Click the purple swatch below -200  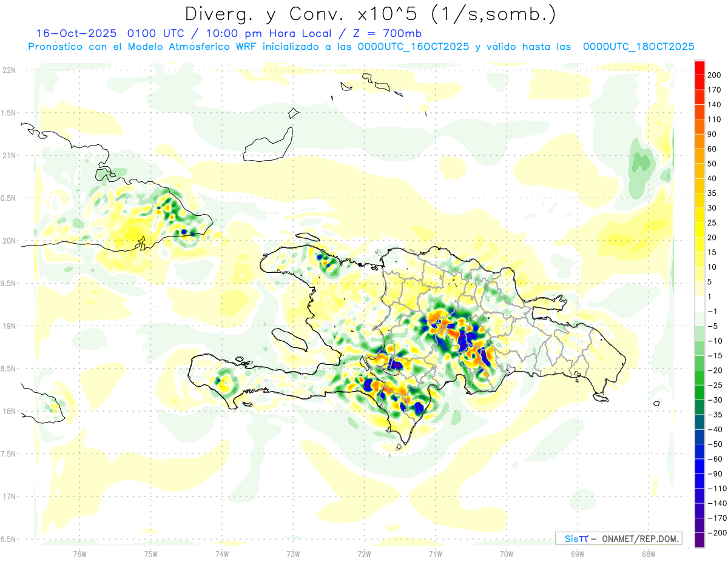[x=699, y=540]
